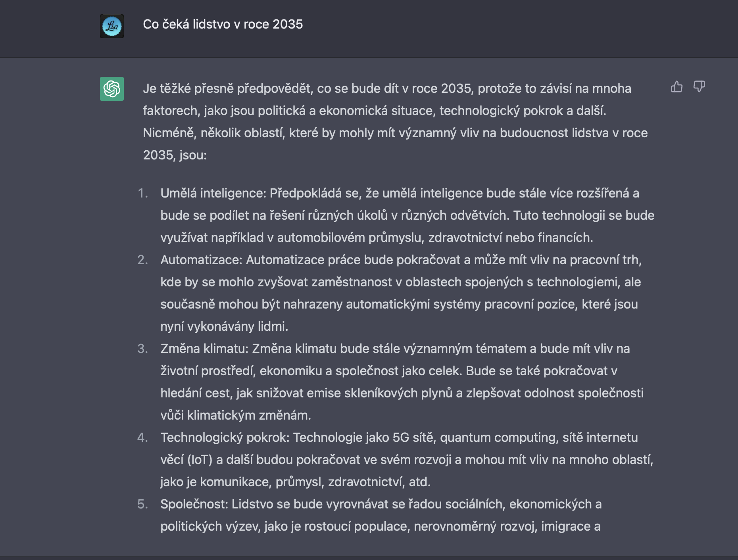The width and height of the screenshot is (738, 560).
Task: Click the "Společnost:" list heading
Action: [x=194, y=504]
